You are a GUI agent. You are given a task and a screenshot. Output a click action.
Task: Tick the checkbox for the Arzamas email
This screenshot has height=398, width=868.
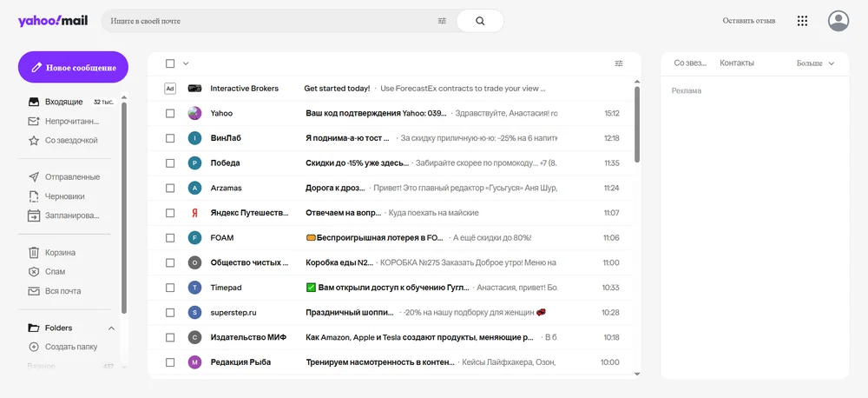coord(170,188)
